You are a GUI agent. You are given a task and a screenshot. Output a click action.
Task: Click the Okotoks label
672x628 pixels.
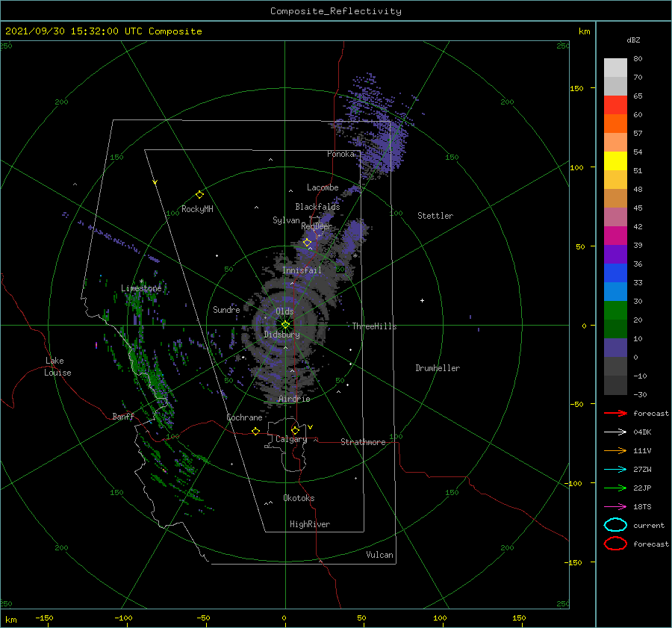299,498
